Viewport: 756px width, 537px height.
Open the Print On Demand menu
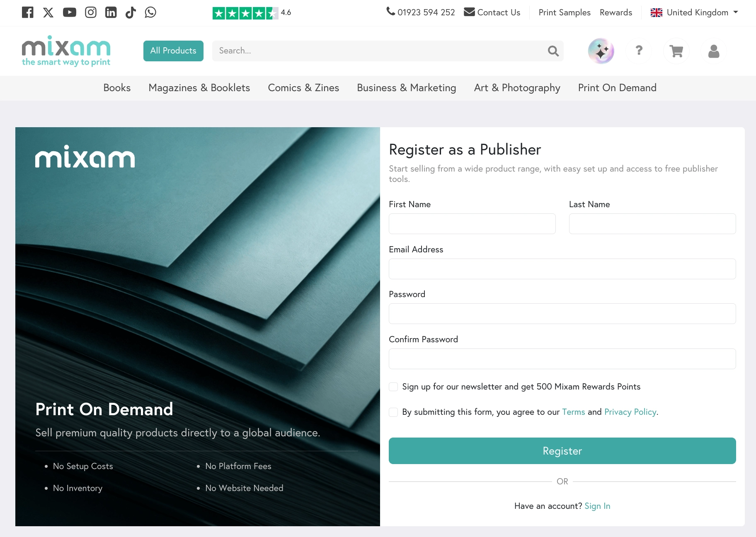(617, 88)
